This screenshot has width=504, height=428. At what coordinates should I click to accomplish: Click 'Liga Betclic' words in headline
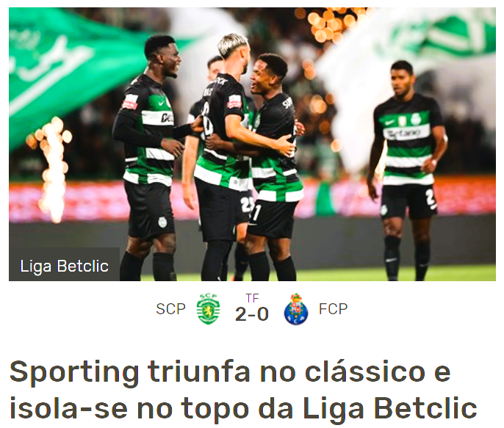(389, 408)
